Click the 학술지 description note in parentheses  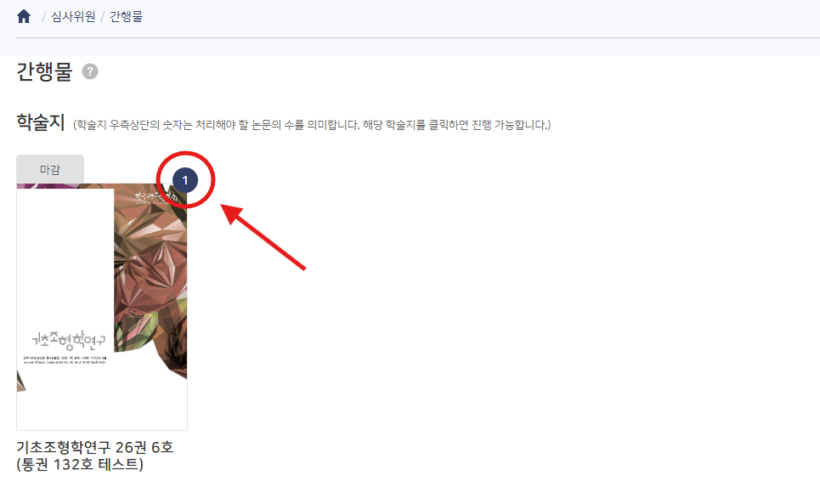pyautogui.click(x=312, y=125)
